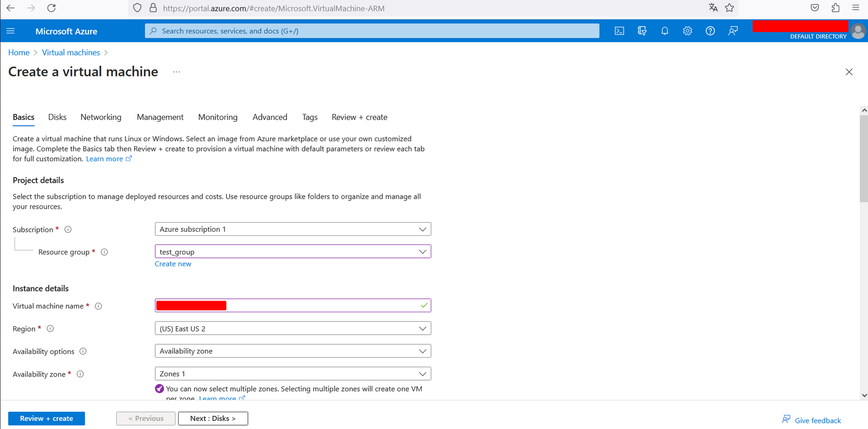Switch to the Networking tab

tap(101, 117)
